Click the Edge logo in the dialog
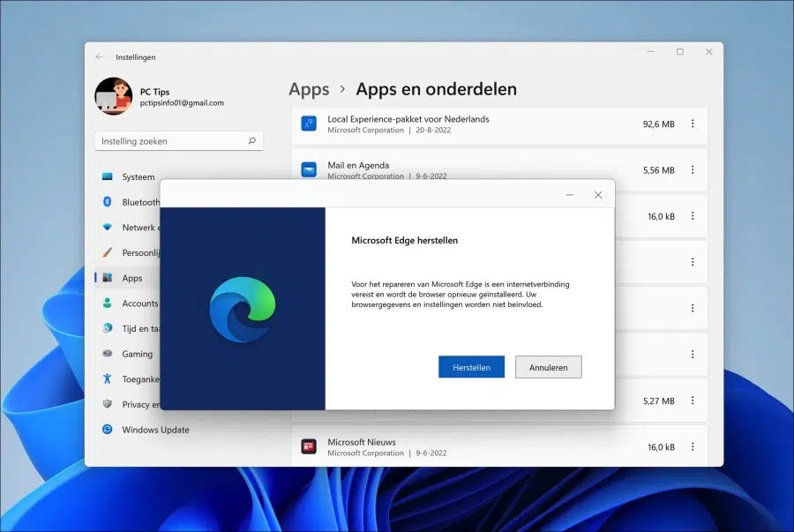The image size is (794, 532). (243, 310)
